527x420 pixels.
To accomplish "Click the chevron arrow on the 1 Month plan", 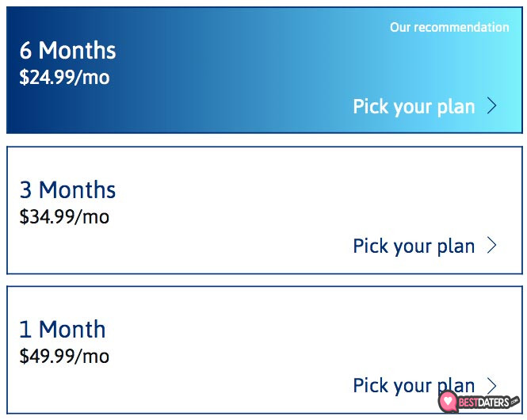I will (492, 385).
